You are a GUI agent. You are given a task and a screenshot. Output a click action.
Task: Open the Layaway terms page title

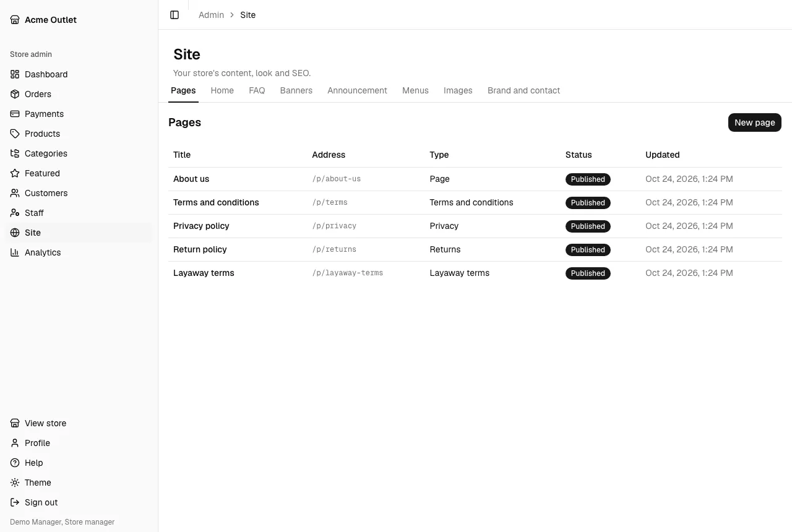pos(204,273)
